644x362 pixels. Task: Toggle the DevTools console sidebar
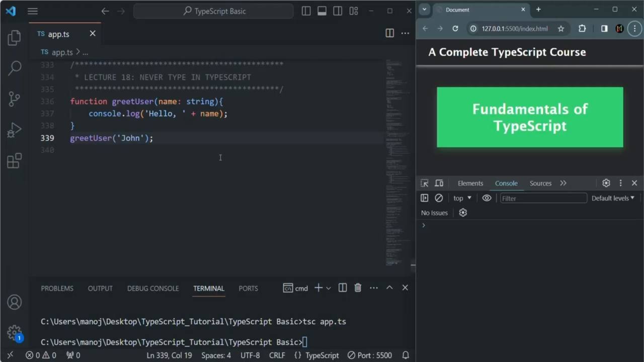point(424,198)
